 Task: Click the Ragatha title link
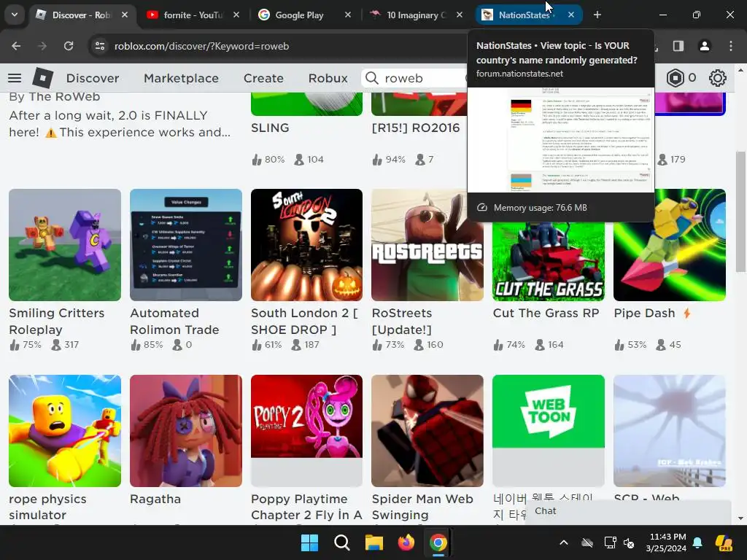click(155, 499)
